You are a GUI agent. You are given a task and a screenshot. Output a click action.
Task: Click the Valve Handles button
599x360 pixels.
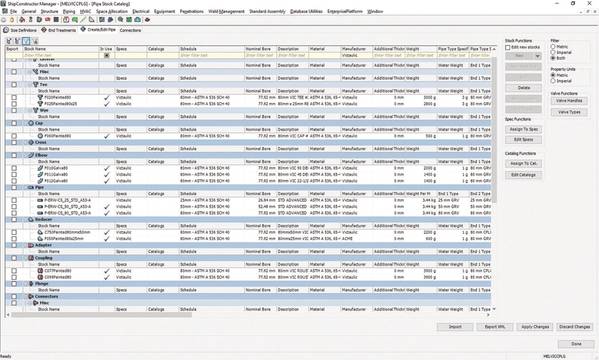pos(569,101)
